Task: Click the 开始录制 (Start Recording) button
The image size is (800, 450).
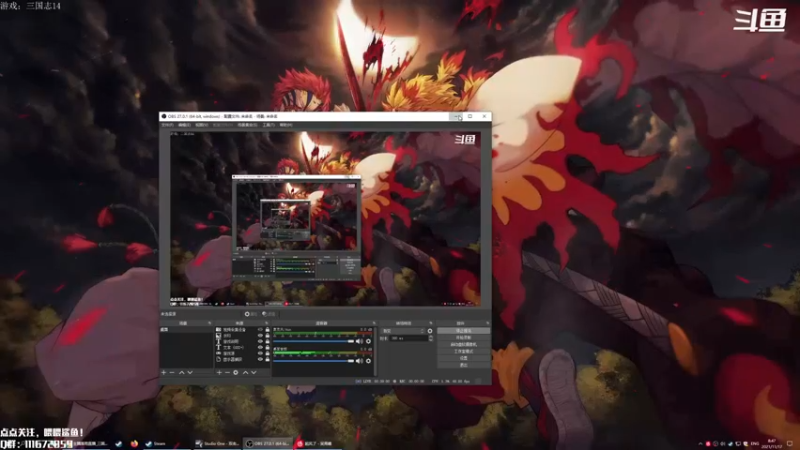Action: [x=464, y=338]
